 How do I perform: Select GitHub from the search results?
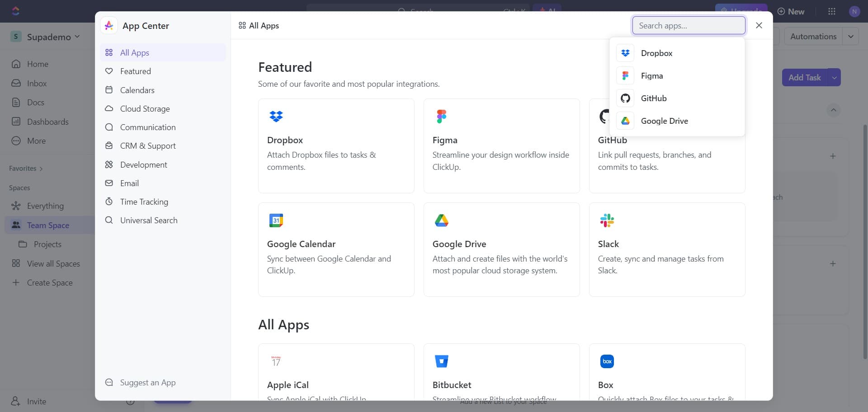654,98
